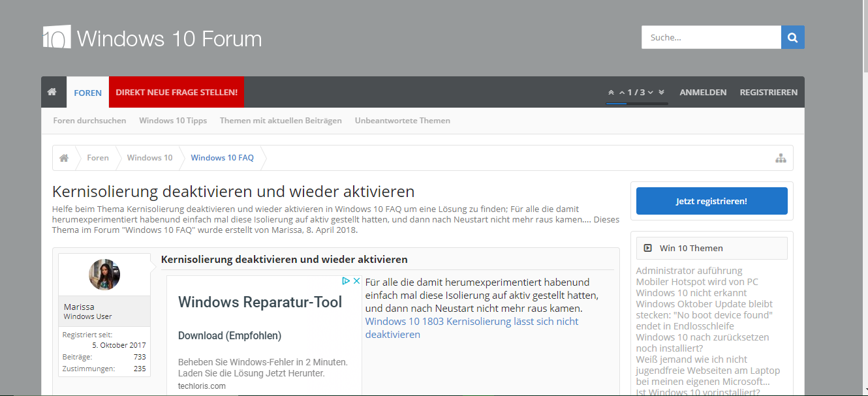
Task: Click the Windows 10 Forum logo
Action: coord(153,38)
